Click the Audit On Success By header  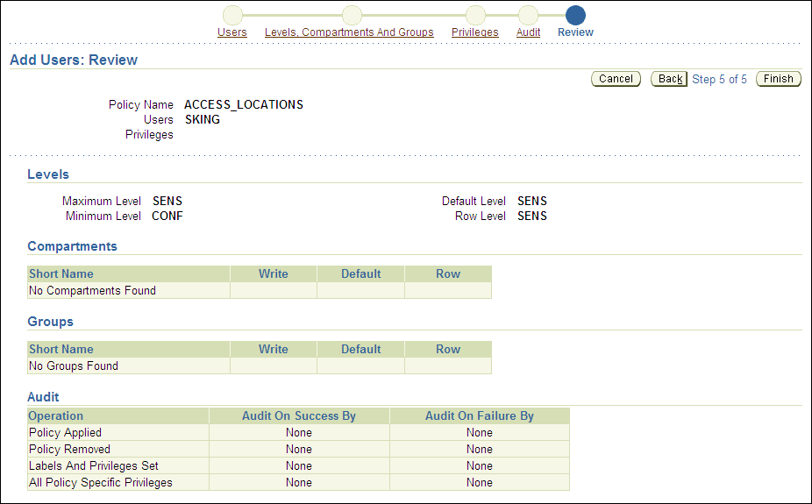click(299, 416)
